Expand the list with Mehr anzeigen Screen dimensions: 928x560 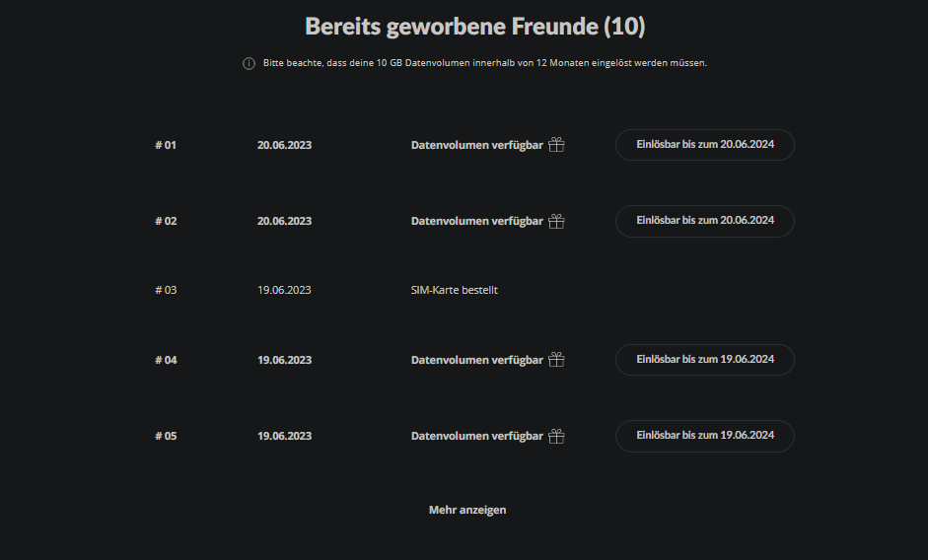click(467, 510)
